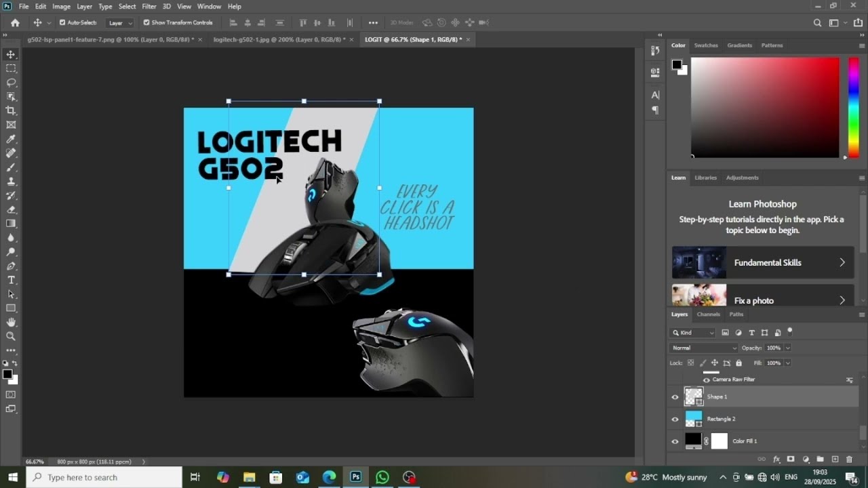
Task: Open Edit Toolbar three-dots button
Action: [x=11, y=350]
